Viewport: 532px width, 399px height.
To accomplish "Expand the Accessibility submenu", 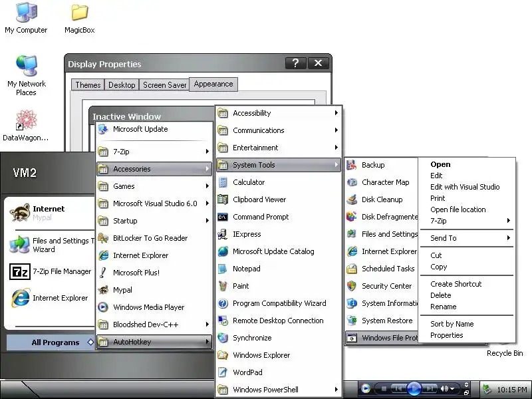I will 278,113.
